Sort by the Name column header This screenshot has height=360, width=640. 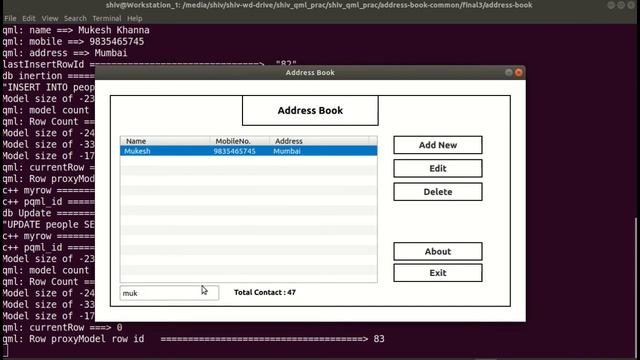pyautogui.click(x=165, y=141)
